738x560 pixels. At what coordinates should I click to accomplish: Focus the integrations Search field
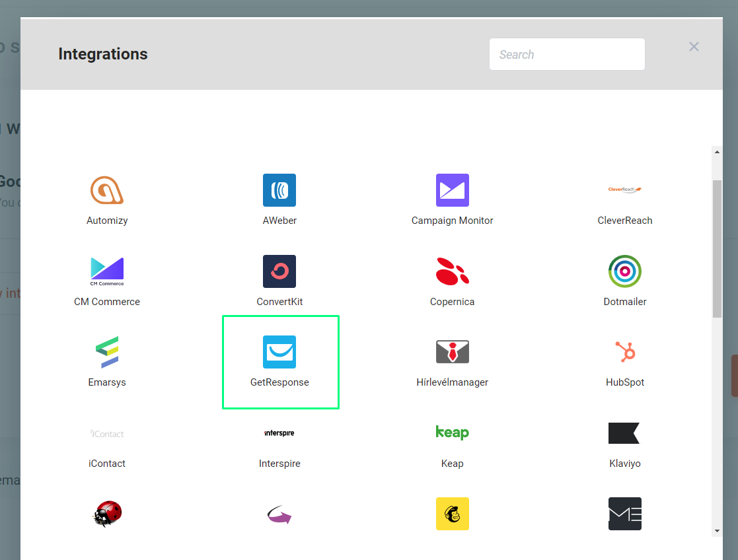pos(567,54)
